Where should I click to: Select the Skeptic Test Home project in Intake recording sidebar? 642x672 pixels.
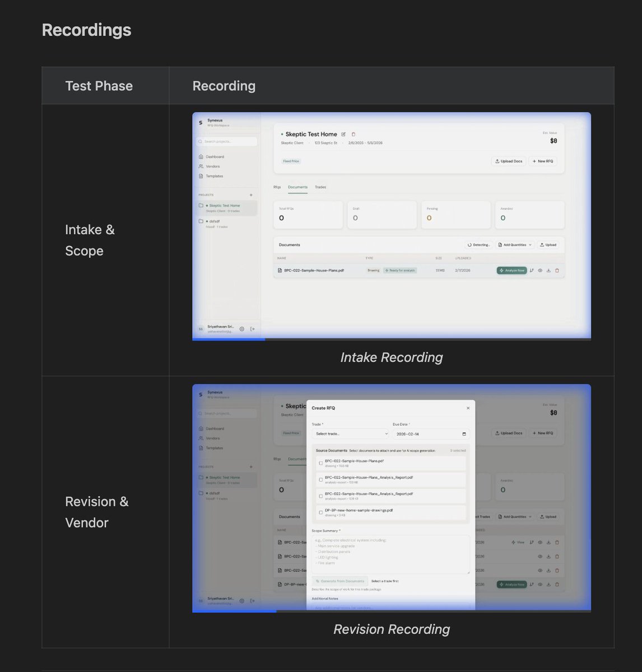click(x=227, y=208)
